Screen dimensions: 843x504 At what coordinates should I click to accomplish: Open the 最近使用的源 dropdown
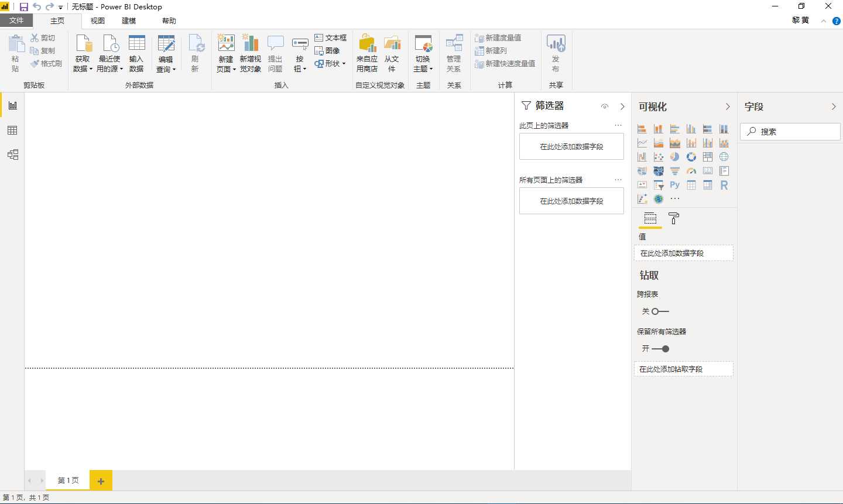coord(109,53)
